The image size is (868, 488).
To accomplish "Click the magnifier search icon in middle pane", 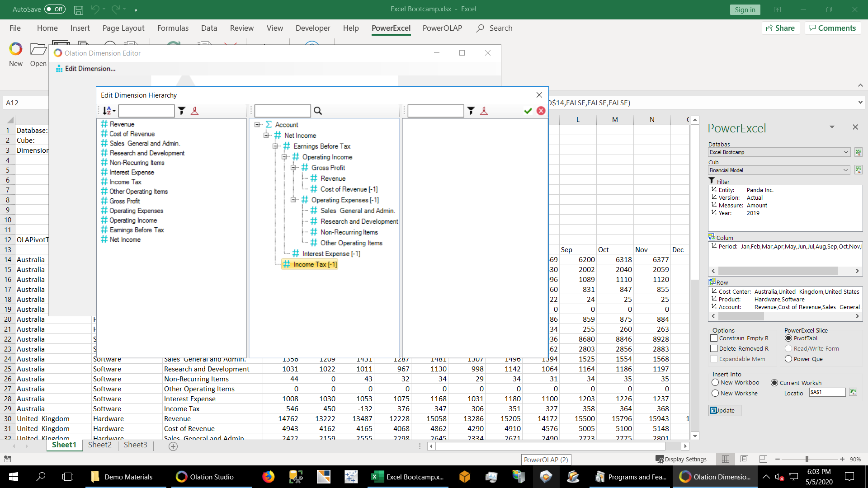I will 318,111.
